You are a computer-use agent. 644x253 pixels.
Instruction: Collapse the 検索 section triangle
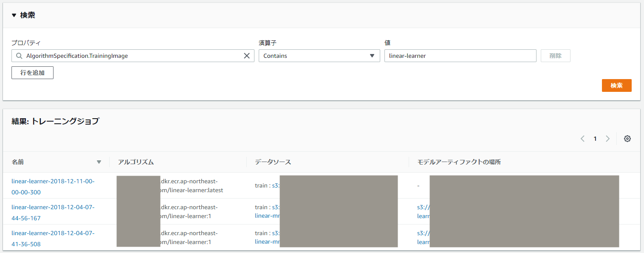[14, 15]
